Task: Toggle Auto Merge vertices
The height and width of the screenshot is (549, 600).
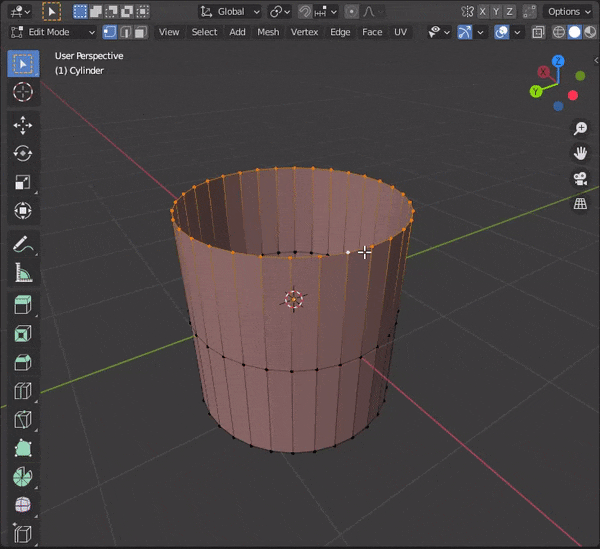Action: click(x=530, y=12)
